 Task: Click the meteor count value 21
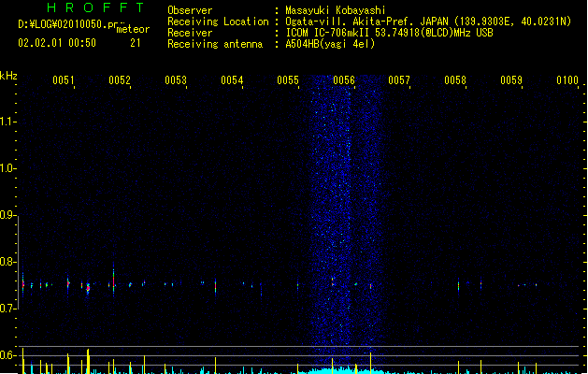(136, 43)
